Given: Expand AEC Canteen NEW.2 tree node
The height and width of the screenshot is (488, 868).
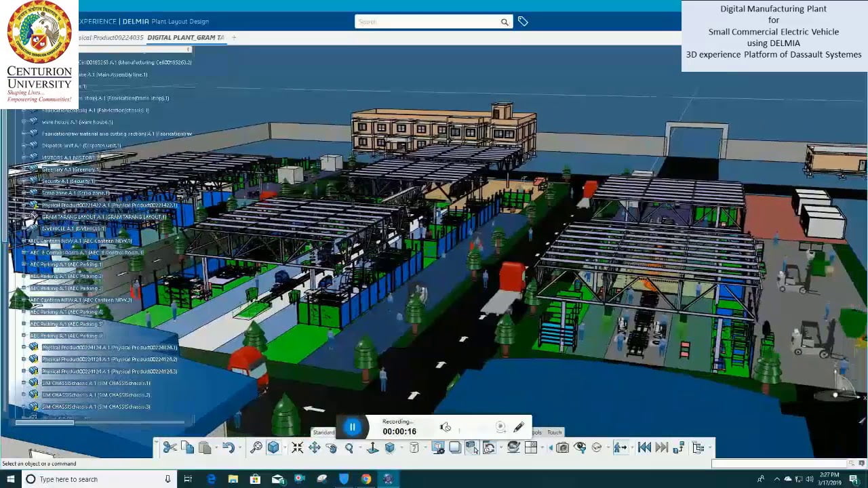Looking at the screenshot, I should click(24, 300).
